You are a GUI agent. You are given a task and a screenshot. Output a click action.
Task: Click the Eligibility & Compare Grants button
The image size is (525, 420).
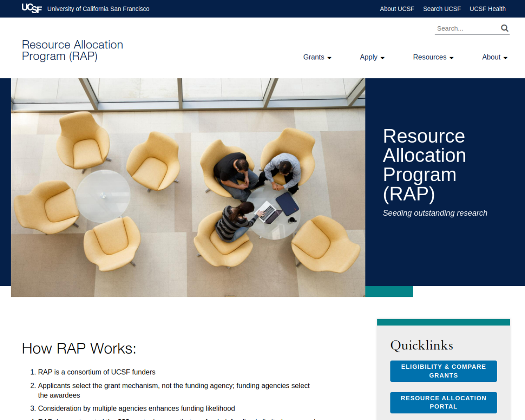click(x=443, y=371)
